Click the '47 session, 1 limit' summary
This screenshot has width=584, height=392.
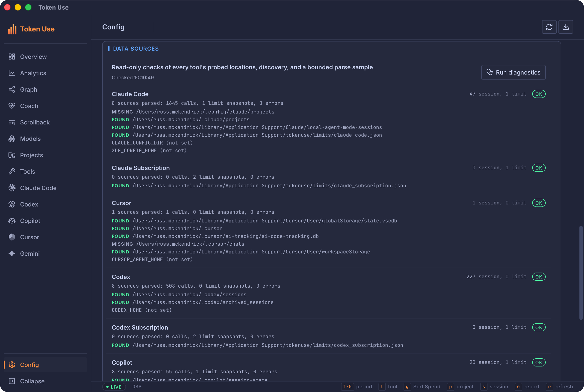click(498, 94)
